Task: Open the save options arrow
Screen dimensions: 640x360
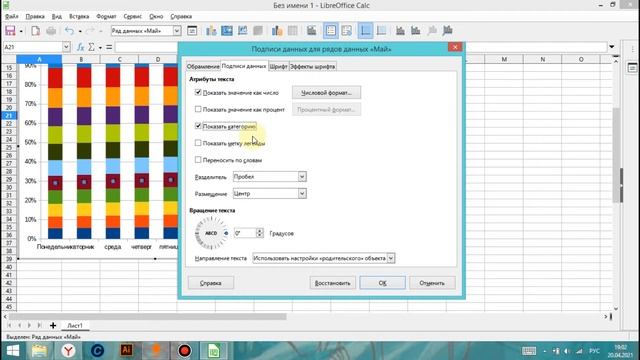Action: click(21, 31)
